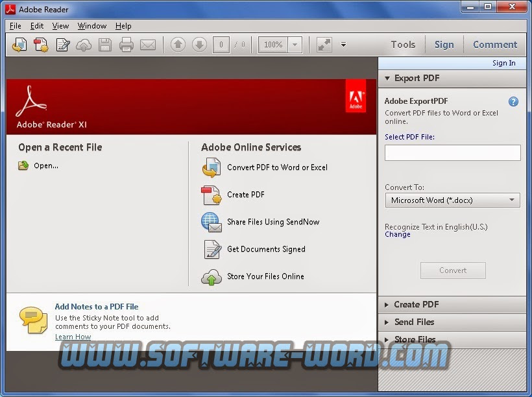Click the Store Your Files cloud icon
This screenshot has width=532, height=397.
coord(212,277)
